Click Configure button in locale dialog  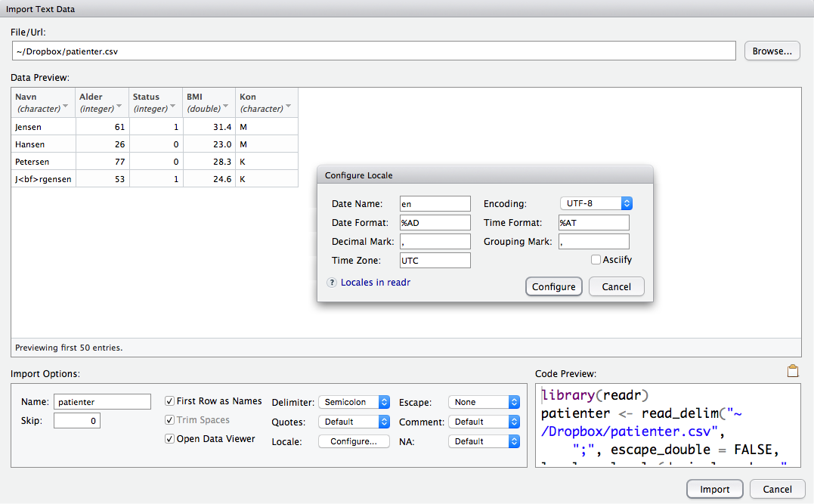554,287
